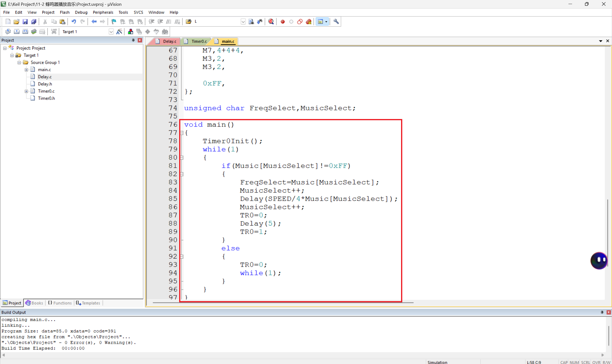
Task: Toggle the bookmark flag icon
Action: [x=114, y=22]
